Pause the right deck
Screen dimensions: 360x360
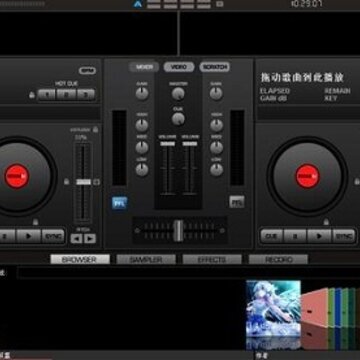tap(295, 236)
